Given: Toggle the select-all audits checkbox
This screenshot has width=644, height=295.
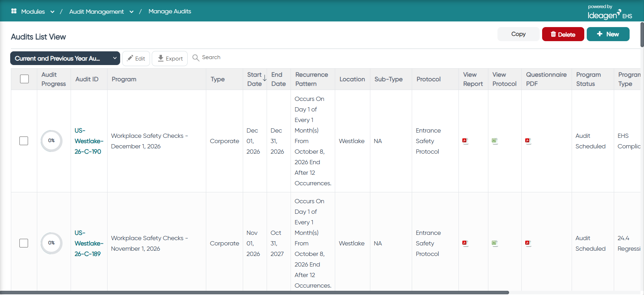Looking at the screenshot, I should [x=25, y=79].
